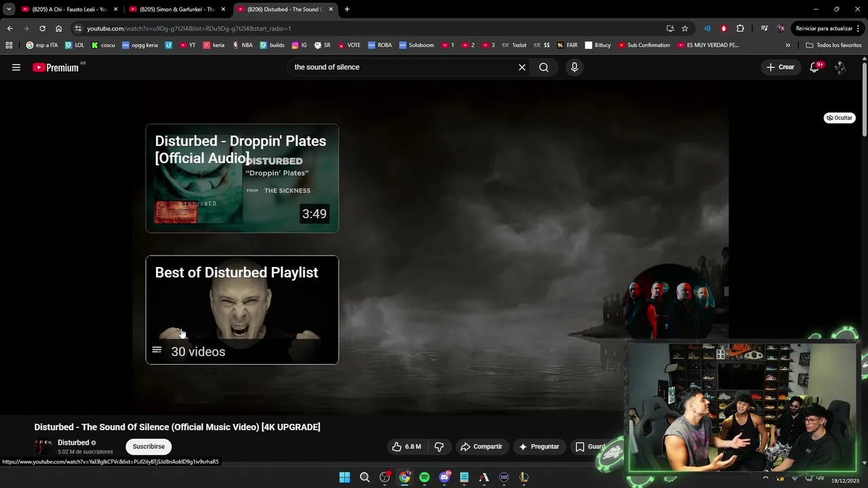
Task: Open Notepad from the taskbar
Action: pos(465,477)
